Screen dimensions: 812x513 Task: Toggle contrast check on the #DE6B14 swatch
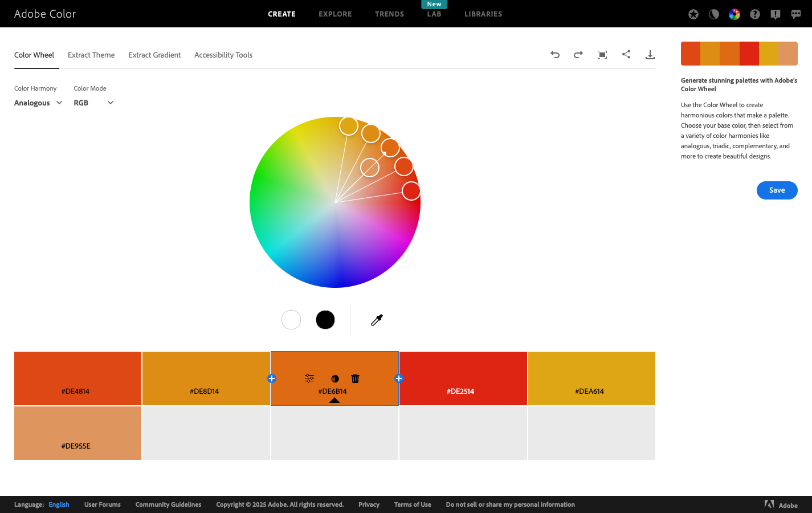coord(334,378)
